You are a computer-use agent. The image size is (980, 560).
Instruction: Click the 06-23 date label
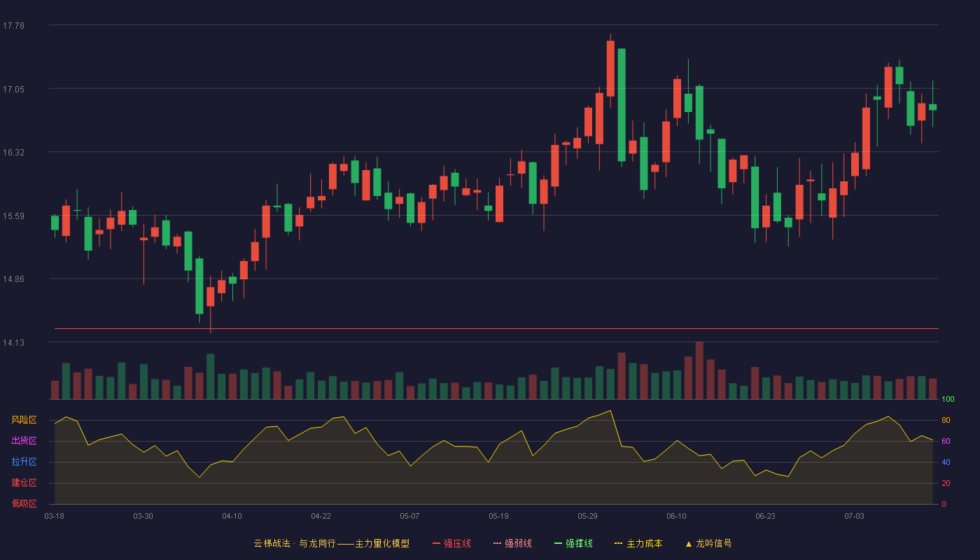[765, 516]
